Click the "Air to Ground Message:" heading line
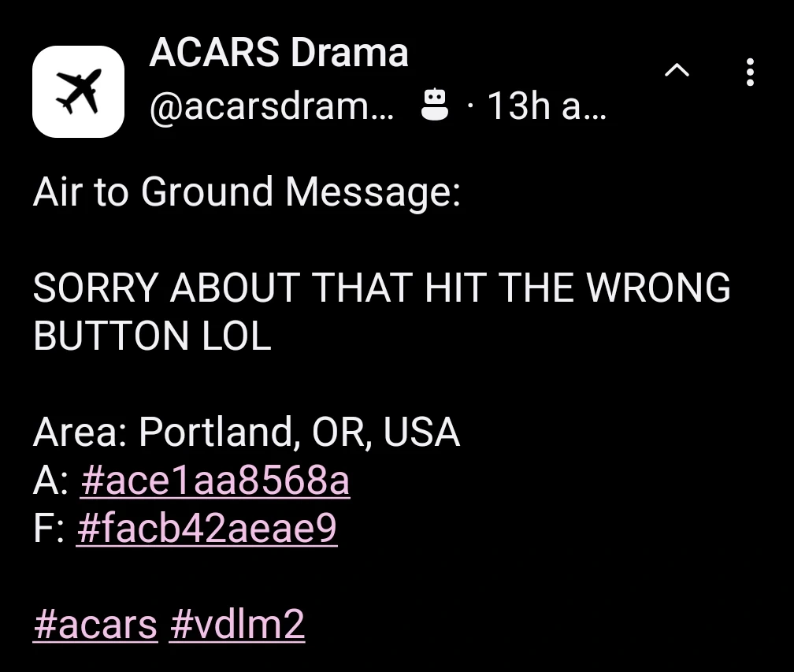Screen dimensions: 794x672 coord(247,192)
